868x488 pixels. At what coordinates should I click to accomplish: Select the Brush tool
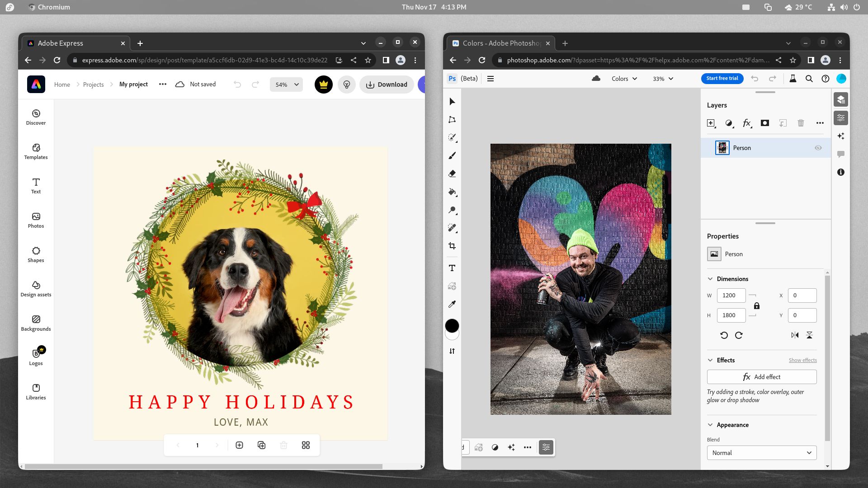coord(452,155)
